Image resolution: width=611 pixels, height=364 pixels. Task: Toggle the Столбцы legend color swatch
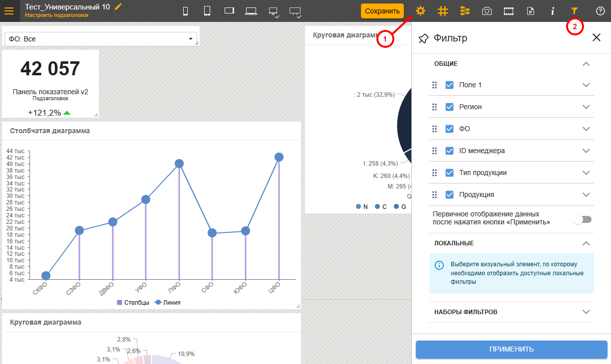(119, 302)
